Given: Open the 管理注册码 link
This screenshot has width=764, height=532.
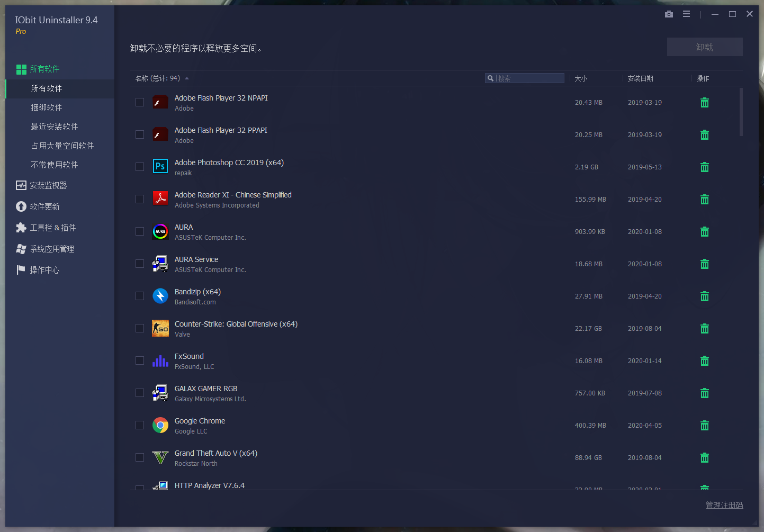Looking at the screenshot, I should [724, 505].
